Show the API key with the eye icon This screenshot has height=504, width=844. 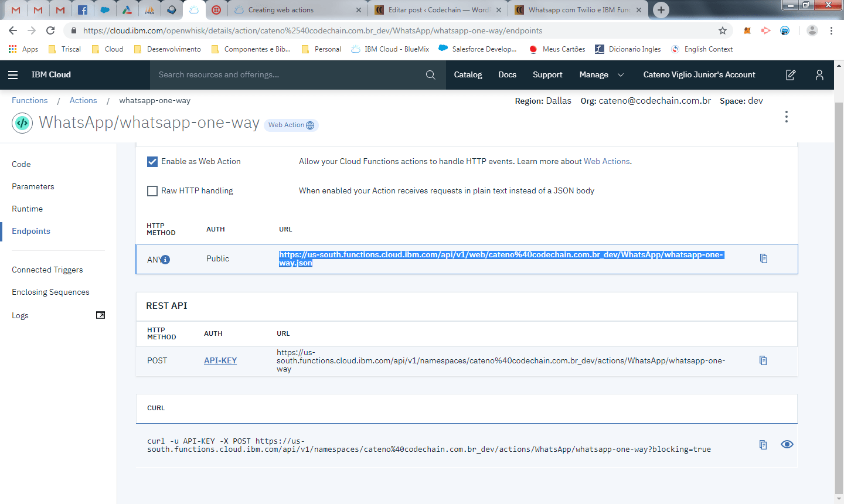coord(787,444)
